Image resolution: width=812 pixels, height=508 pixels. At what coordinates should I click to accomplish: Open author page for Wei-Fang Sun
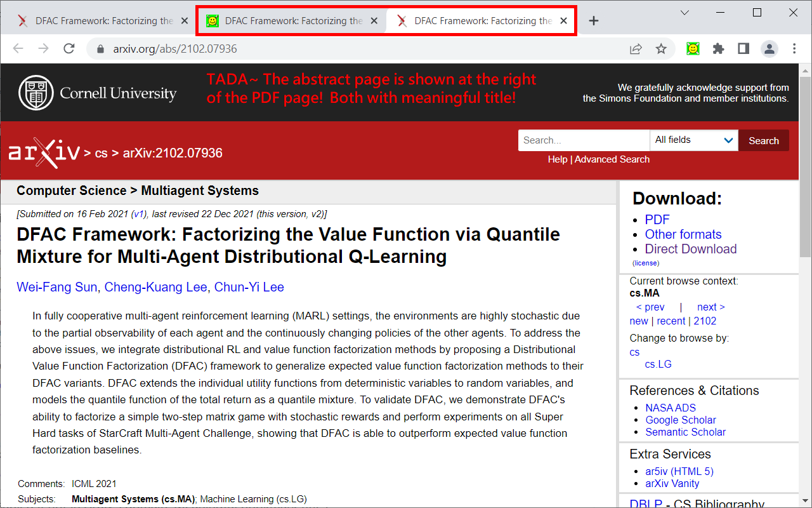click(56, 287)
